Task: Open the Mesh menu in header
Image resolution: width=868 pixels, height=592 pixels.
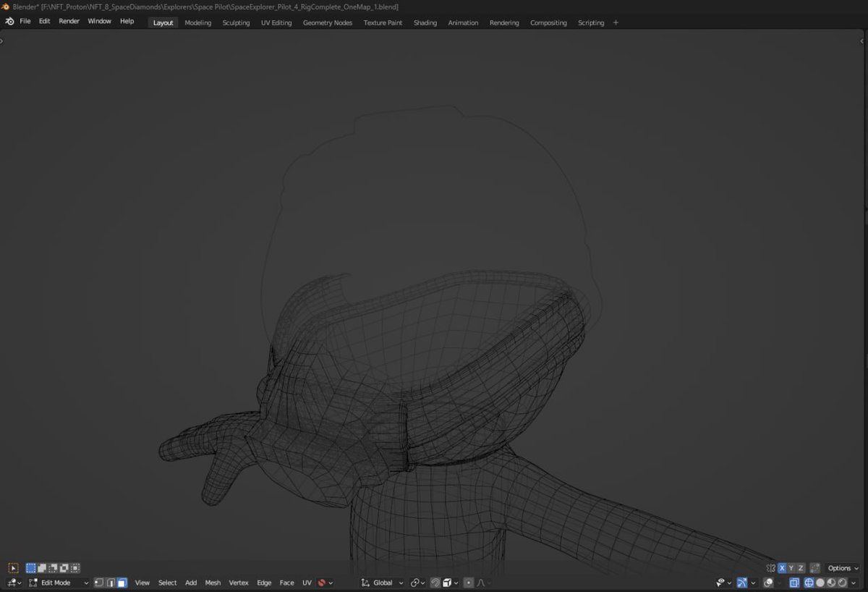Action: [x=213, y=583]
